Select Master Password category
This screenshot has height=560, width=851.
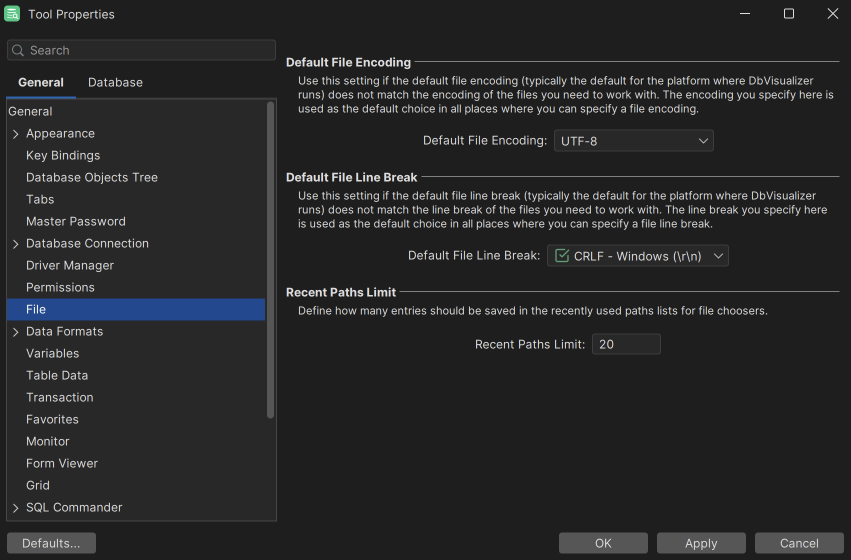76,221
